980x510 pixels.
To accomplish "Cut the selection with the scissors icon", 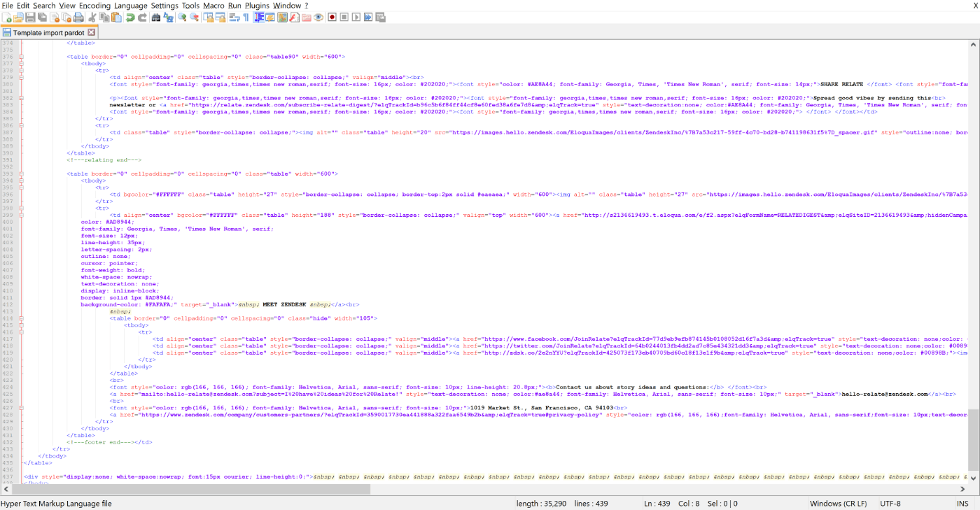I will (x=91, y=17).
